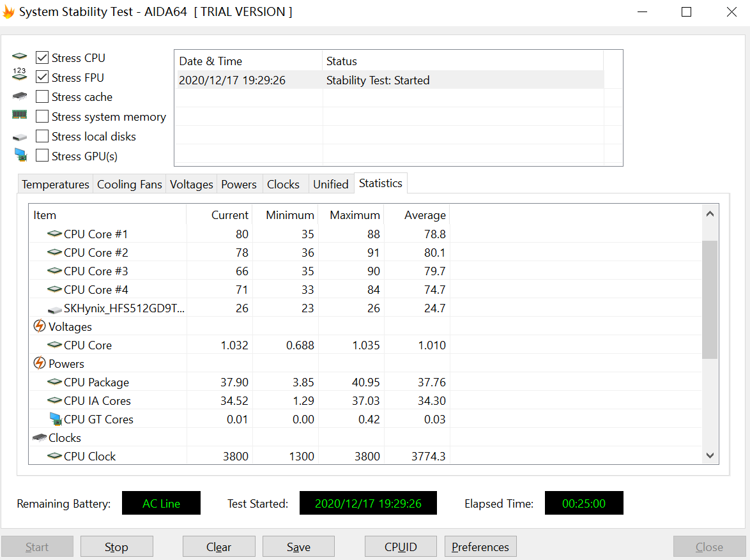
Task: Enable the Stress local disks checkbox
Action: click(42, 136)
